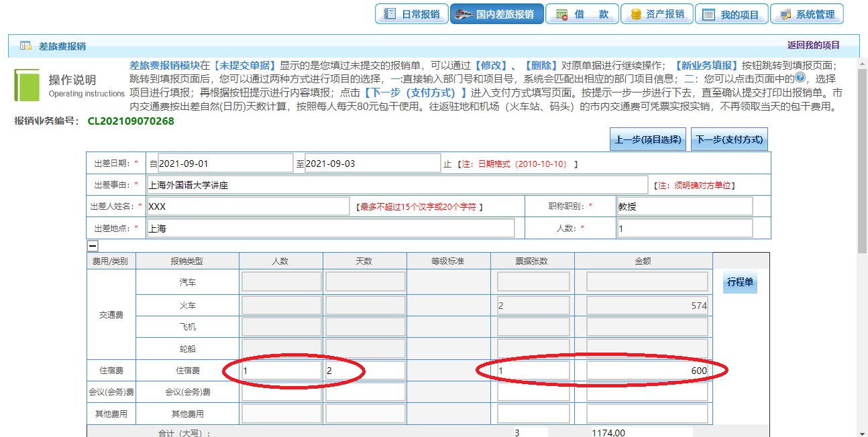Open the 借款 tab
The width and height of the screenshot is (868, 437).
pyautogui.click(x=581, y=14)
